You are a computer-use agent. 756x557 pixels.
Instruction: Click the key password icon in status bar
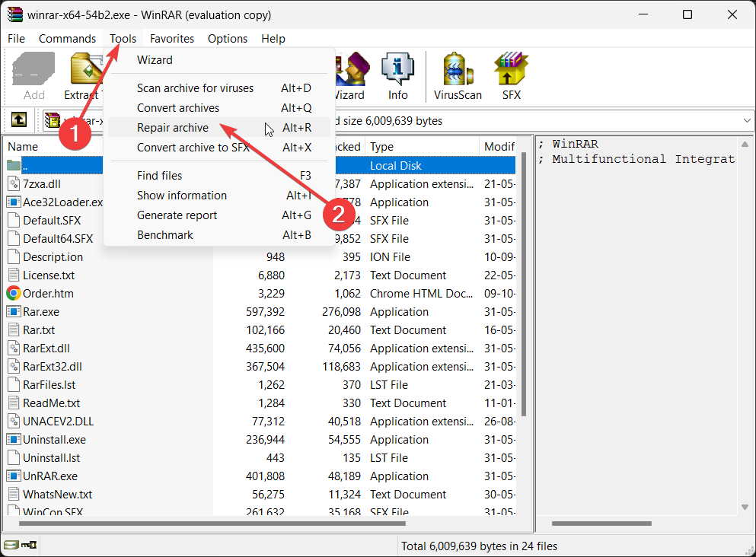[x=29, y=545]
